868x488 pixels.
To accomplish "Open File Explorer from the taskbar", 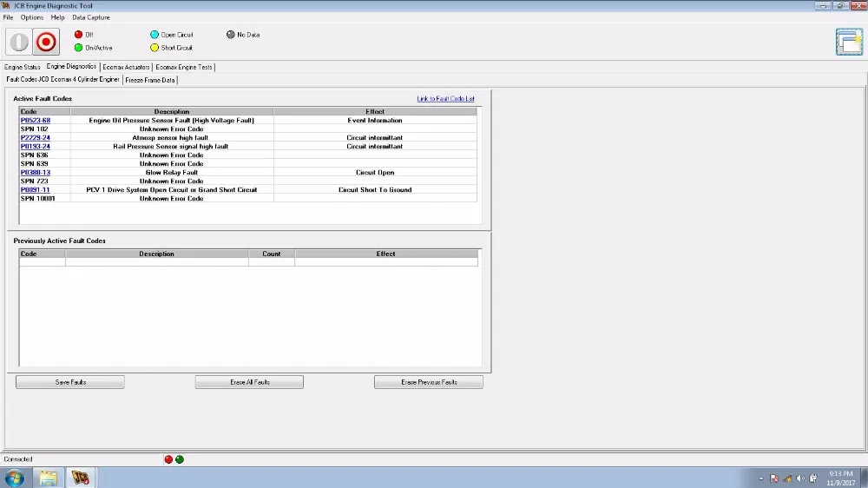I will [48, 478].
